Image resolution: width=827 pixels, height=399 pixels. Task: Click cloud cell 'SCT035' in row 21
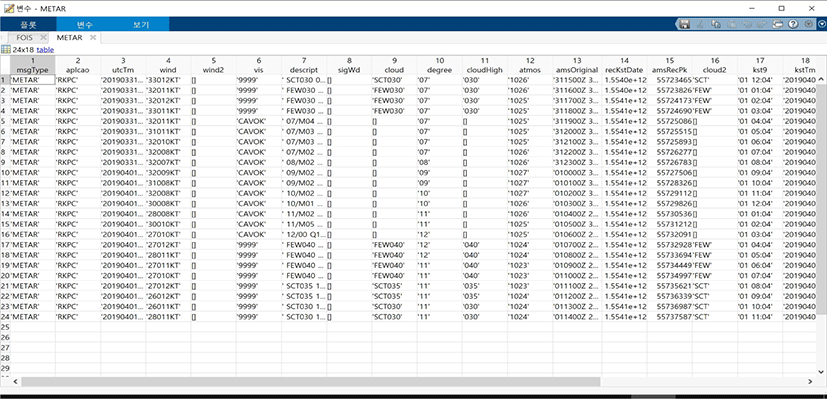pyautogui.click(x=394, y=286)
